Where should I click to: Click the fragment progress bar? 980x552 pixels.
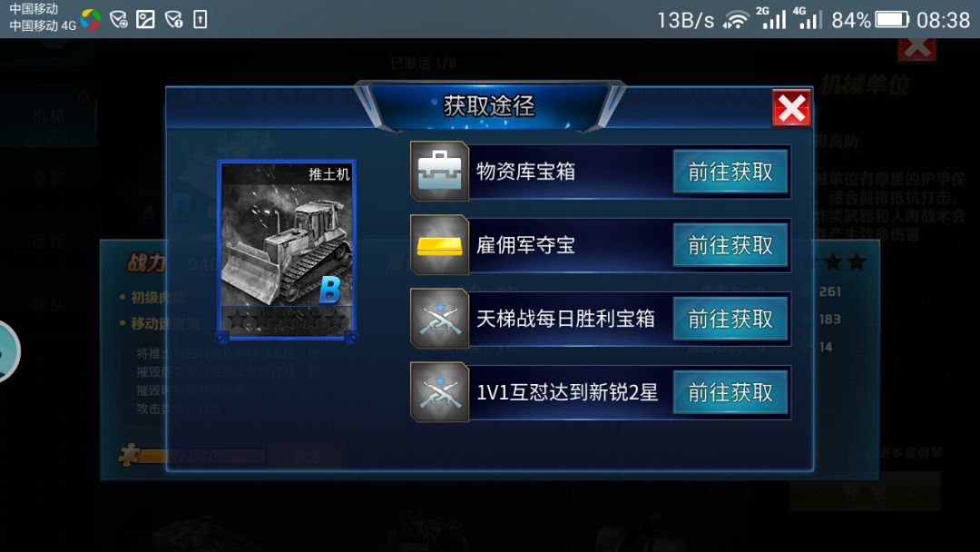click(201, 457)
